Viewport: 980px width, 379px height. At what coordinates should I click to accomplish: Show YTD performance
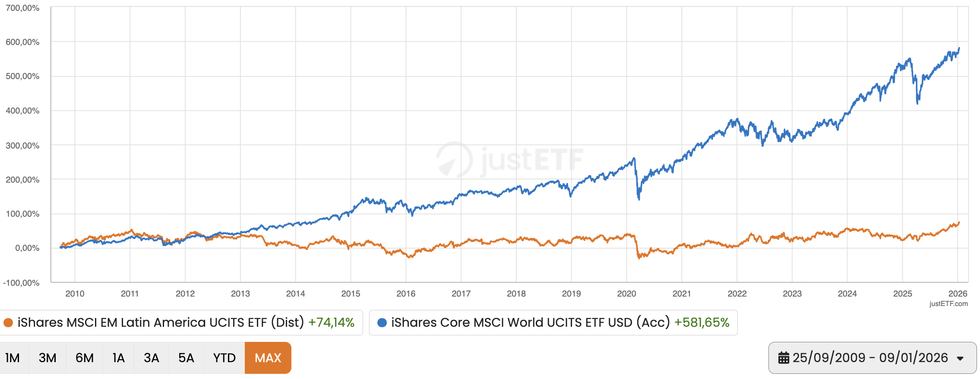point(224,358)
